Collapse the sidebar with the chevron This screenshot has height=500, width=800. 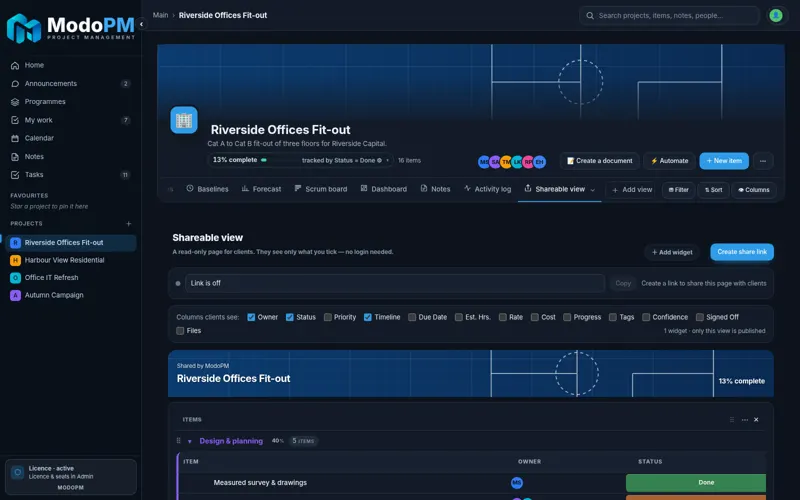pyautogui.click(x=141, y=24)
